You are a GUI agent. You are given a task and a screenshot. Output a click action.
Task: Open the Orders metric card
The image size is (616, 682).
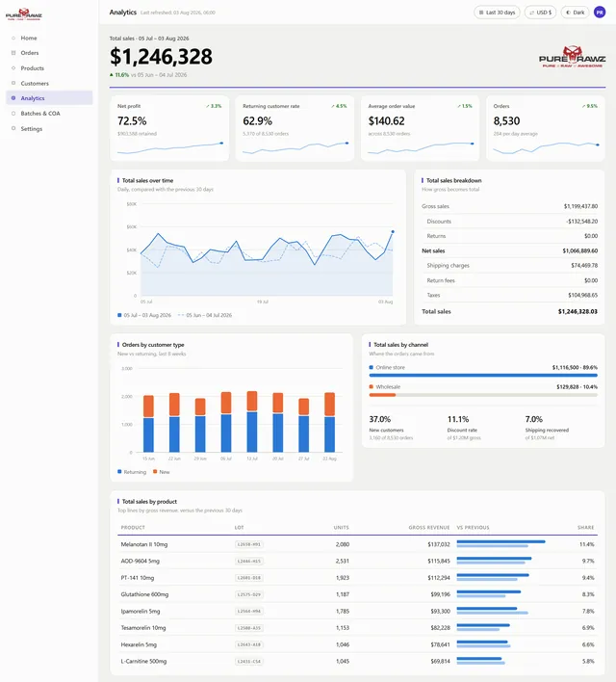click(x=545, y=128)
